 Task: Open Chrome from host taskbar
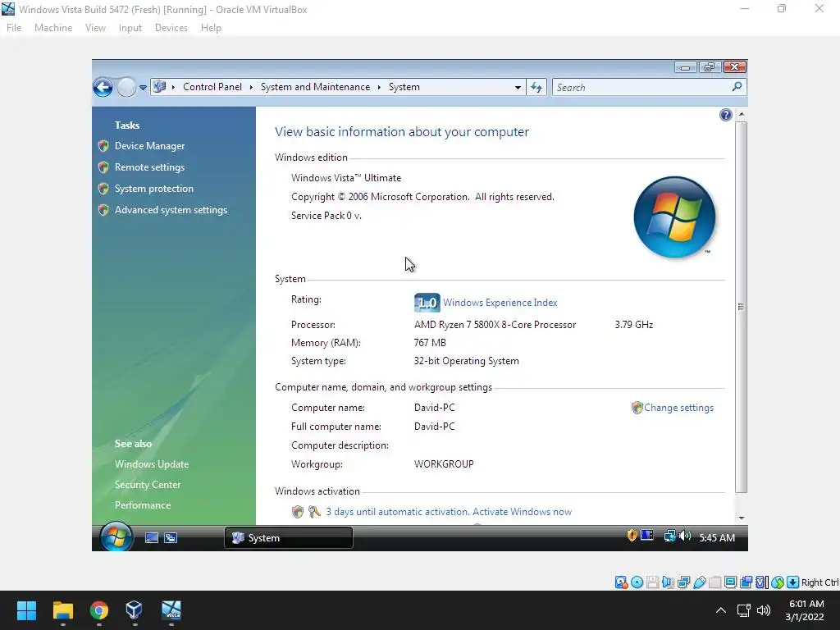pos(98,610)
